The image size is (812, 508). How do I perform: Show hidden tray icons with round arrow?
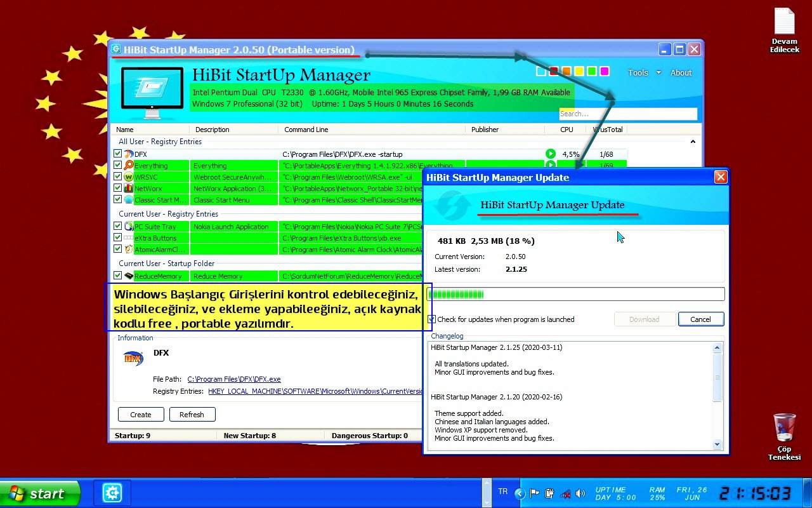tap(520, 493)
